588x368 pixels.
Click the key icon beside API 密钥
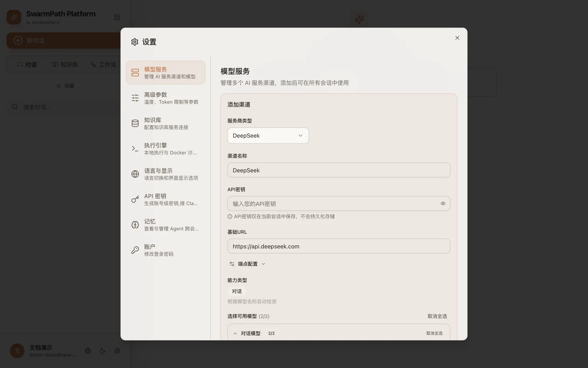(135, 199)
